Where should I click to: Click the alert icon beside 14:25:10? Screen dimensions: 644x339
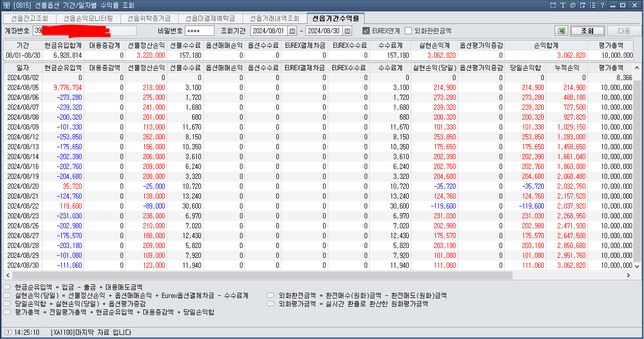tap(8, 332)
